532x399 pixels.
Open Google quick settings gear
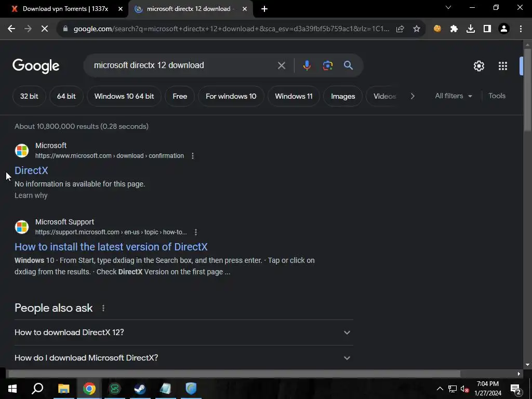point(478,66)
